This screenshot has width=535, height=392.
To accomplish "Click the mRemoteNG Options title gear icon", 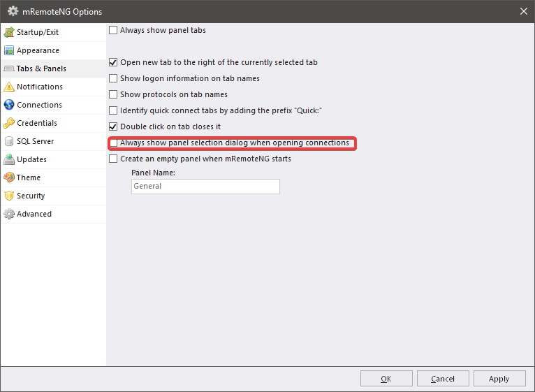I will pyautogui.click(x=13, y=11).
